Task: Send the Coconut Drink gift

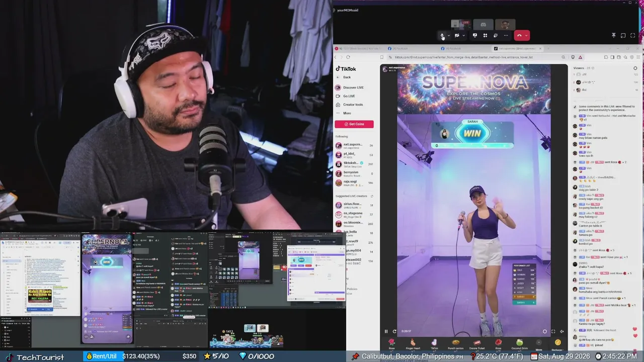Action: click(x=519, y=344)
